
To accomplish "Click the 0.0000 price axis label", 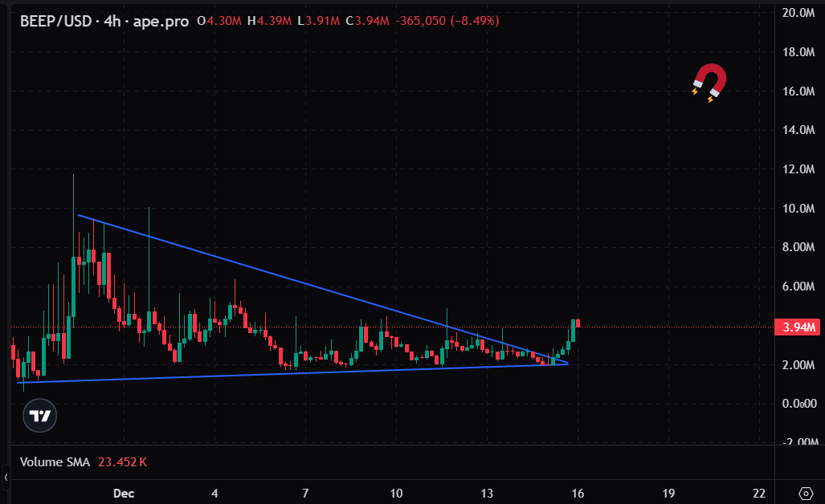I will coord(799,404).
